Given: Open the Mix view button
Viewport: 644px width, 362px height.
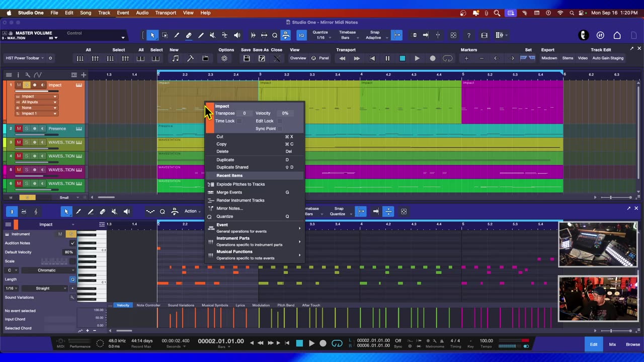Looking at the screenshot, I should [612, 344].
